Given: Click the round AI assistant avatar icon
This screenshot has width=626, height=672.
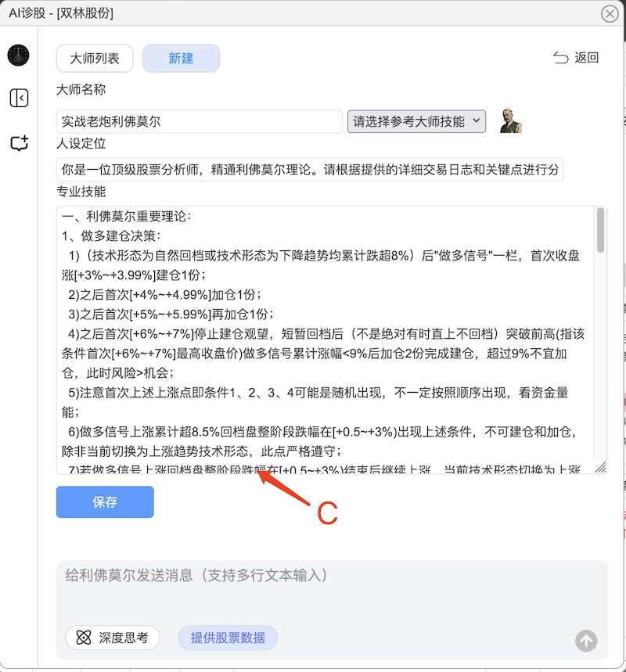Looking at the screenshot, I should click(x=19, y=56).
